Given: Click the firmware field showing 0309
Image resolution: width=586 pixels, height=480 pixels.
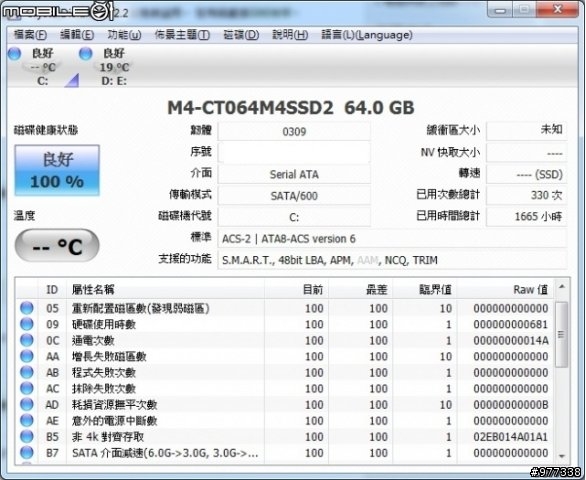Looking at the screenshot, I should [294, 131].
